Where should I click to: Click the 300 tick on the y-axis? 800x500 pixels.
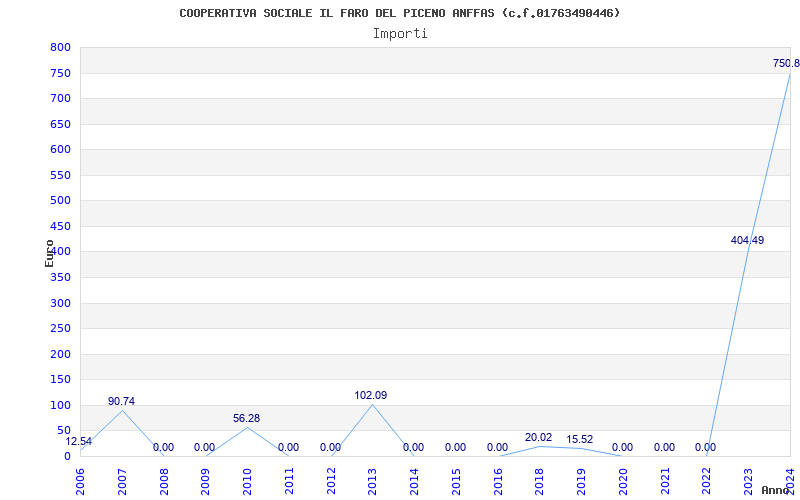[x=60, y=304]
